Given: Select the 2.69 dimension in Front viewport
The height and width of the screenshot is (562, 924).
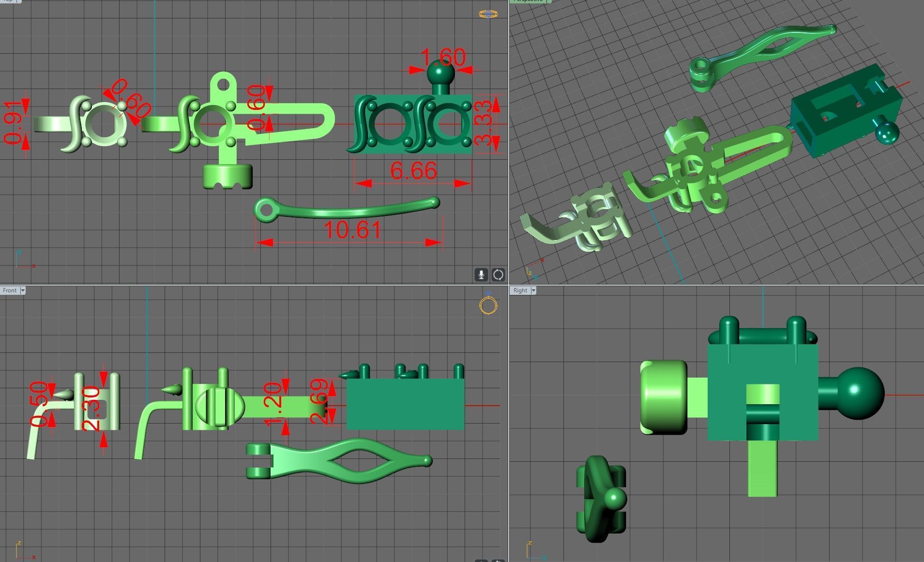Looking at the screenshot, I should (x=318, y=402).
